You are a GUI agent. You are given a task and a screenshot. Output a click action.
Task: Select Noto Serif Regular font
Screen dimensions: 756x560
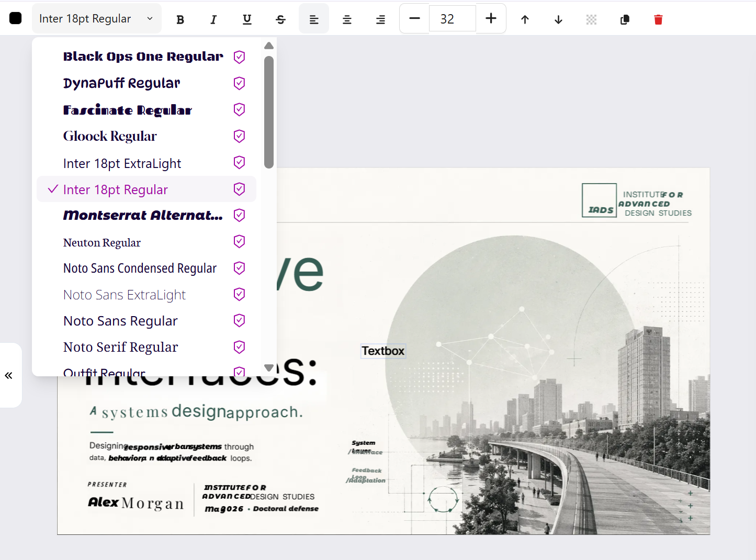(x=146, y=347)
